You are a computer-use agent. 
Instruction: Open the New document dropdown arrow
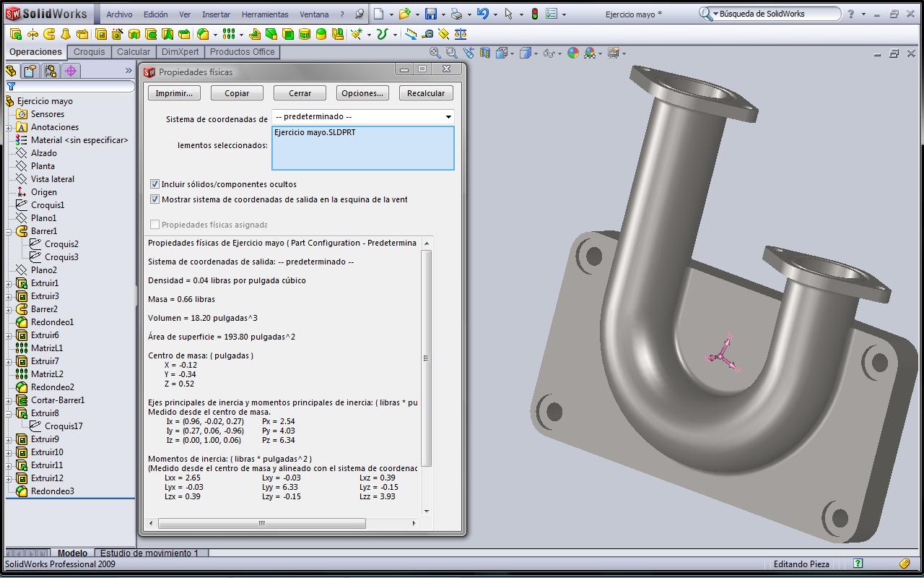(x=391, y=14)
